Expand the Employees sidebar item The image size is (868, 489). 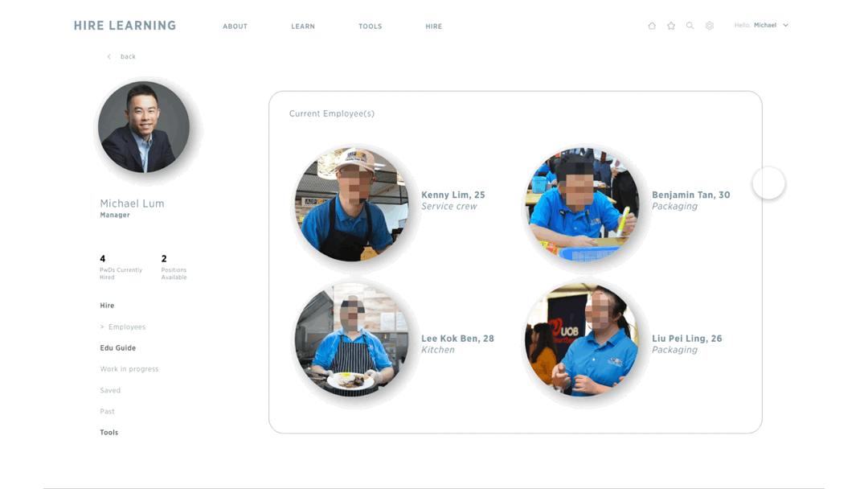pyautogui.click(x=123, y=327)
